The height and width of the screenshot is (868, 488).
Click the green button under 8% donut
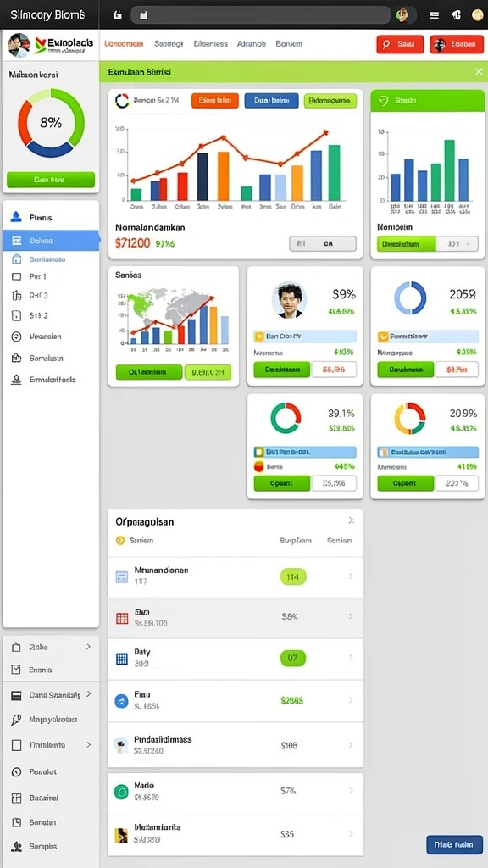tap(50, 180)
